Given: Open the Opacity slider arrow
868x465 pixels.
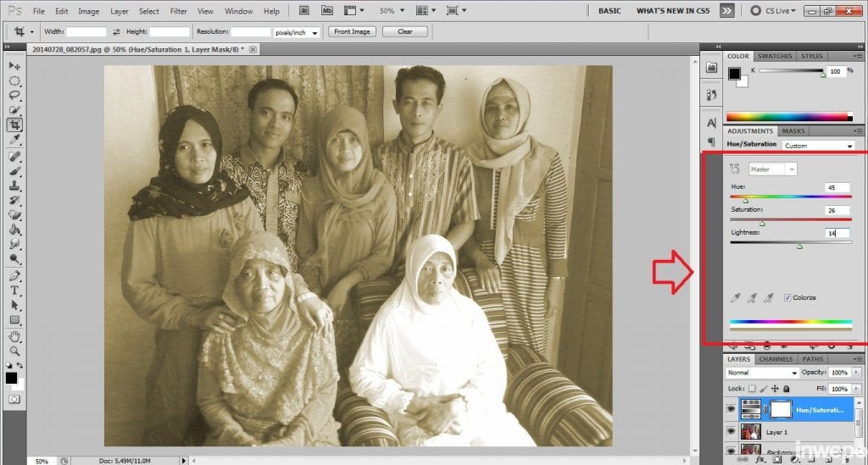Looking at the screenshot, I should pos(856,373).
